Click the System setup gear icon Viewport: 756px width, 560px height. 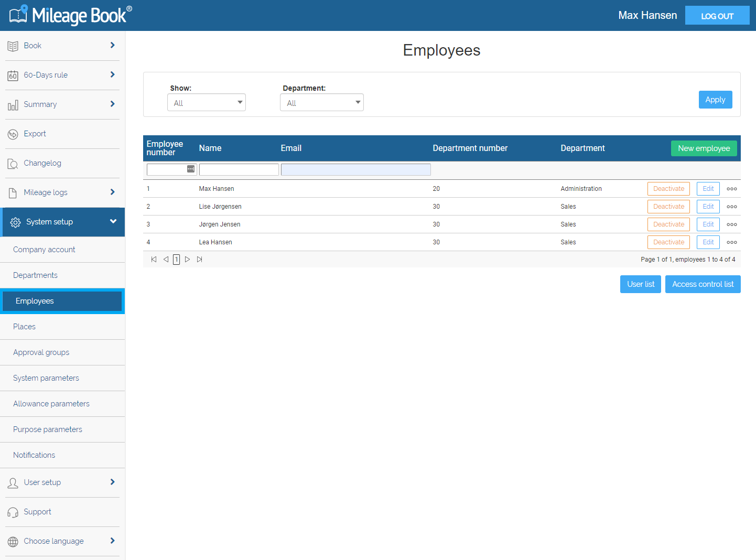(16, 222)
